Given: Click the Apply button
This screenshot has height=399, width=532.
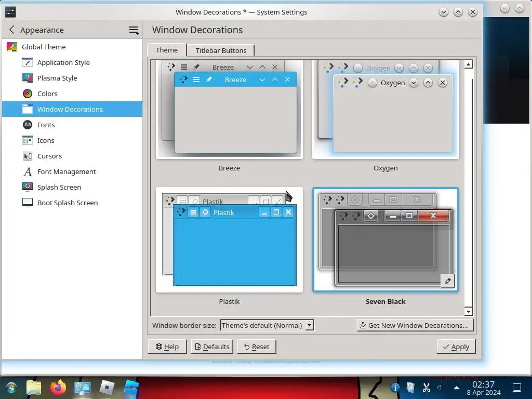Looking at the screenshot, I should [x=456, y=347].
